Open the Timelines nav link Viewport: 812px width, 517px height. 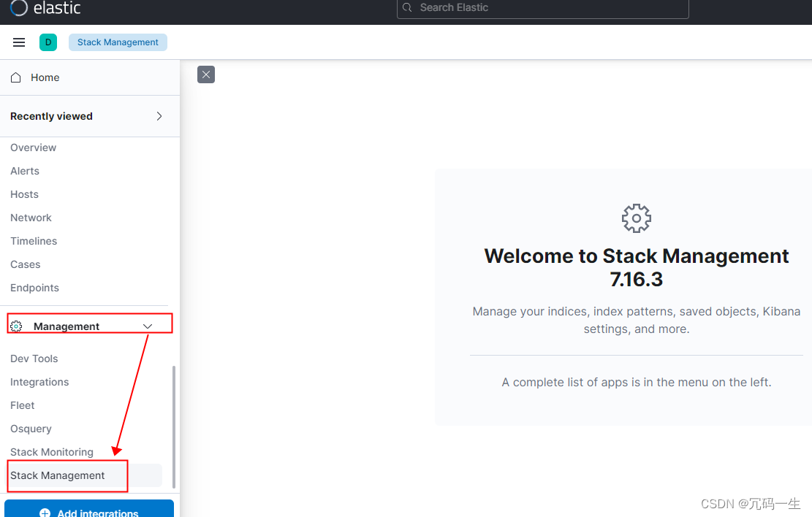point(34,241)
